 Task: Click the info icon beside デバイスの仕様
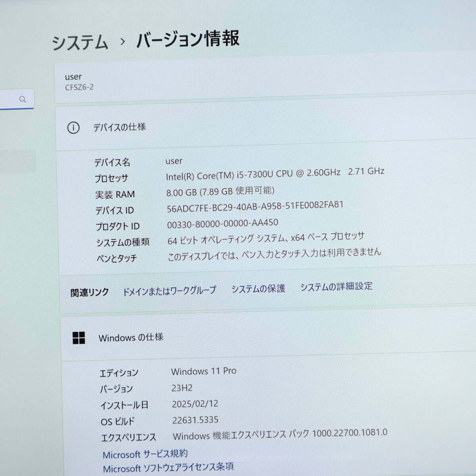(x=73, y=128)
